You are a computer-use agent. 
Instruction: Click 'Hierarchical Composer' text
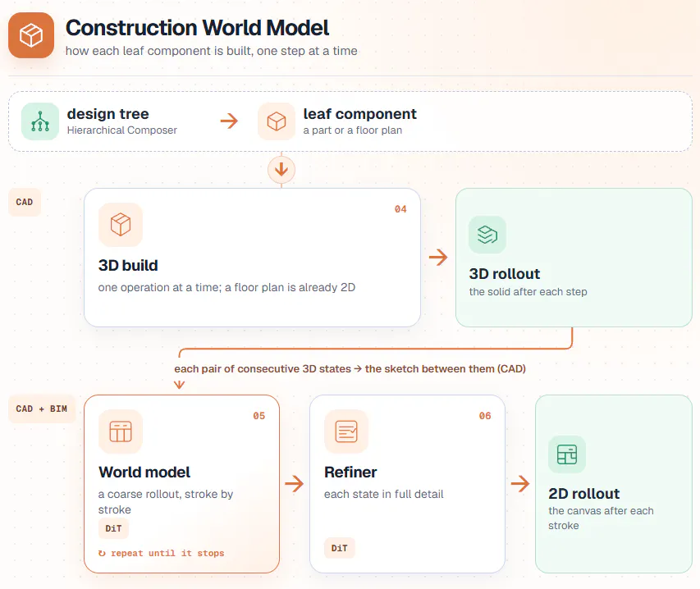coord(122,130)
